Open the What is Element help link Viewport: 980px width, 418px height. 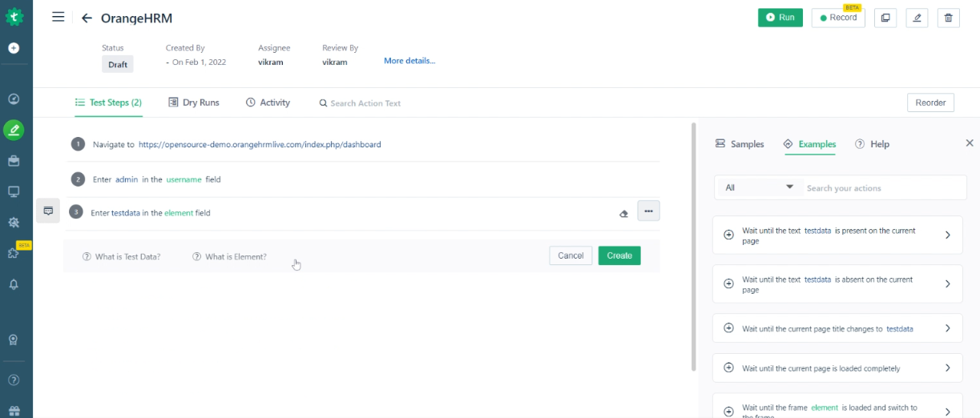click(x=229, y=257)
